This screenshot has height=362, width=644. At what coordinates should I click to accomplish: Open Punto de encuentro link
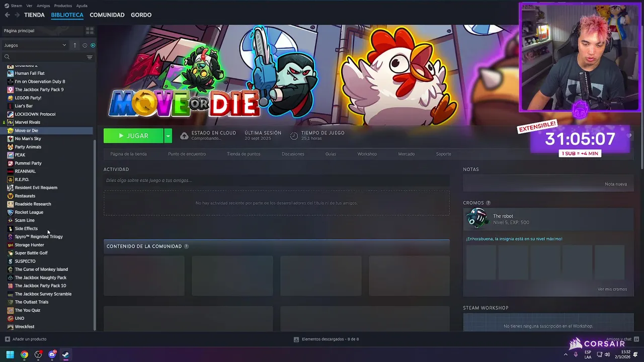[187, 154]
